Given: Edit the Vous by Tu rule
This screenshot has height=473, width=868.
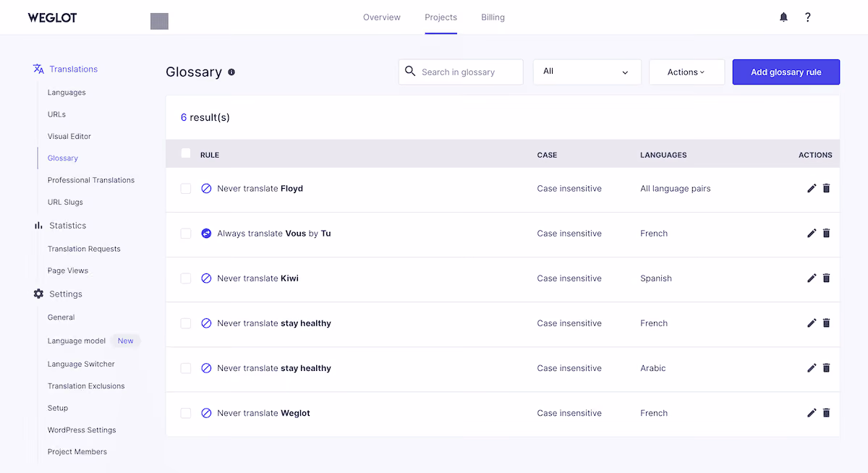Looking at the screenshot, I should click(x=812, y=234).
